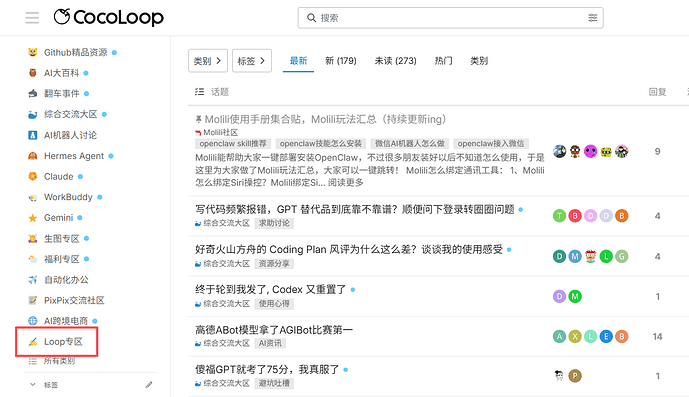Viewport: 689px width, 397px height.
Task: Open brown P avatar on 傻福GPT topic
Action: pos(575,376)
